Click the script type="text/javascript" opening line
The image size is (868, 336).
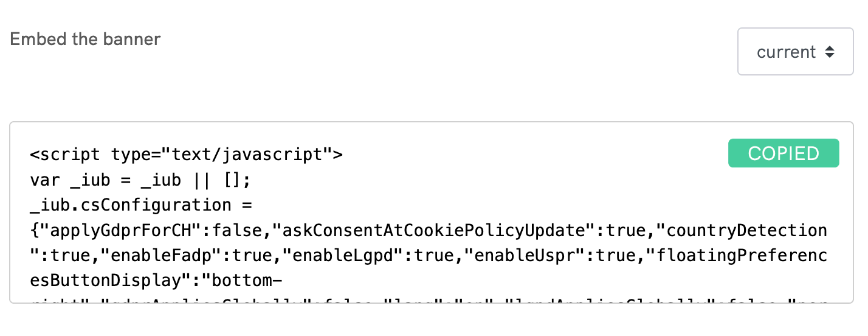[187, 155]
